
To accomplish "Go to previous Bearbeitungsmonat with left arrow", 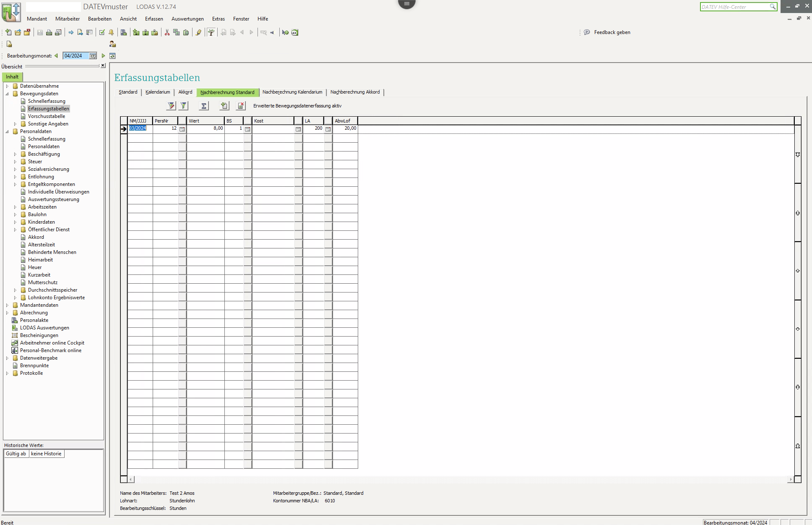I will 56,56.
